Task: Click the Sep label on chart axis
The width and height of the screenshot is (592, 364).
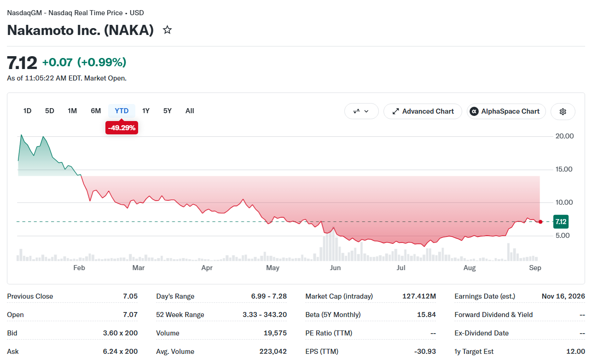Action: [535, 268]
